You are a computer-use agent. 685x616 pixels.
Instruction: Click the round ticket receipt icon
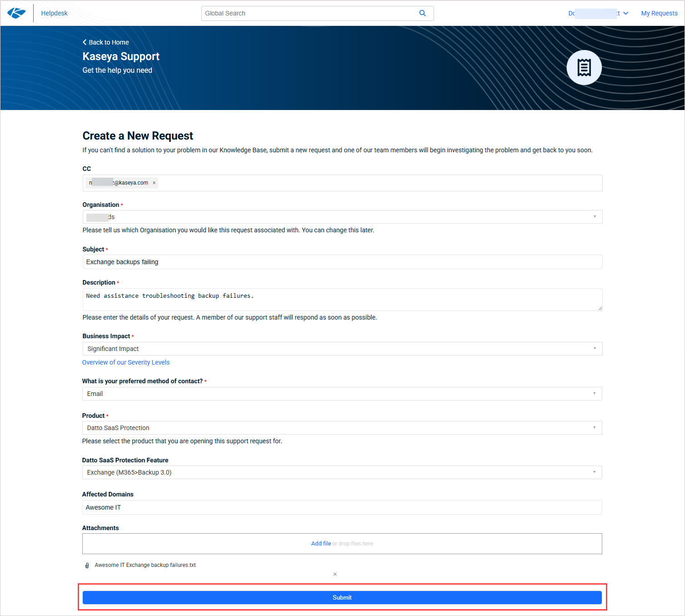coord(584,67)
